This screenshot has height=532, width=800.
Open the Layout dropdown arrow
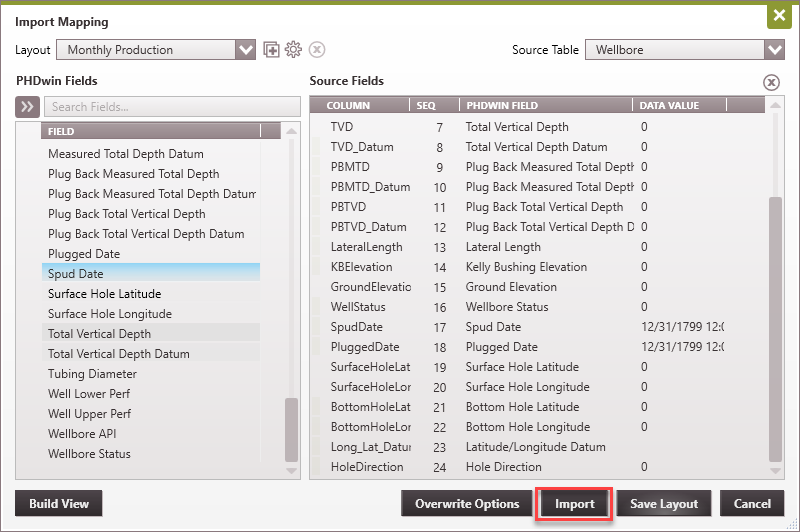coord(245,49)
